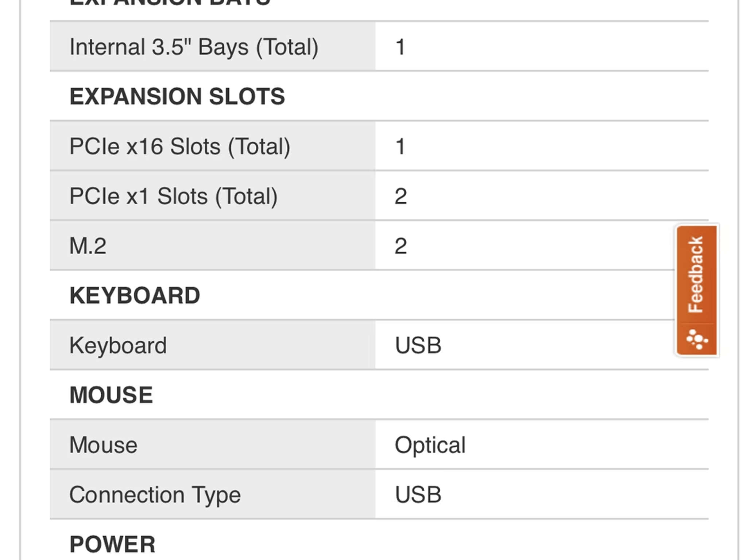Screen dimensions: 747x560
Task: Click the USB value in the Keyboard row
Action: coord(418,345)
